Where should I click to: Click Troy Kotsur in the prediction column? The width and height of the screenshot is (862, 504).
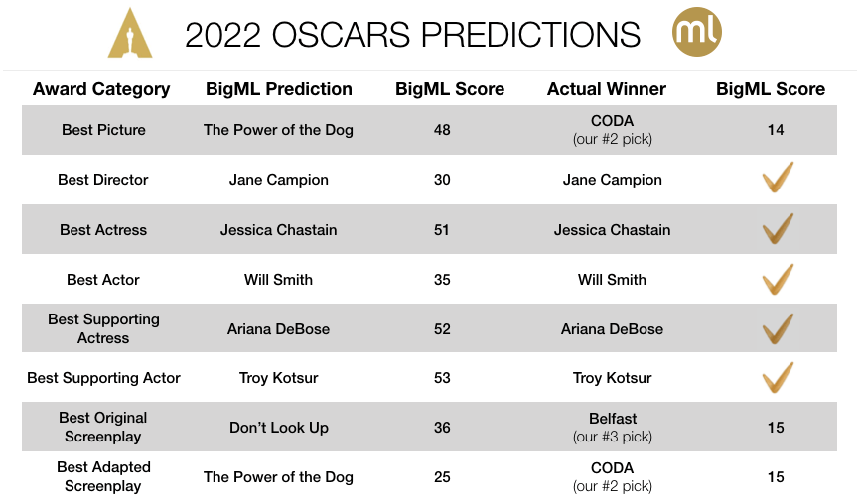coord(279,378)
